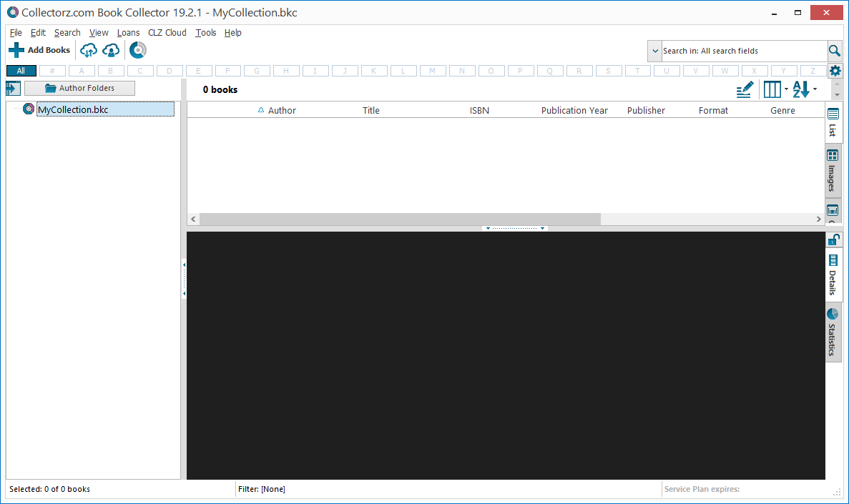The width and height of the screenshot is (849, 504).
Task: Switch to the Images view tab
Action: [833, 172]
